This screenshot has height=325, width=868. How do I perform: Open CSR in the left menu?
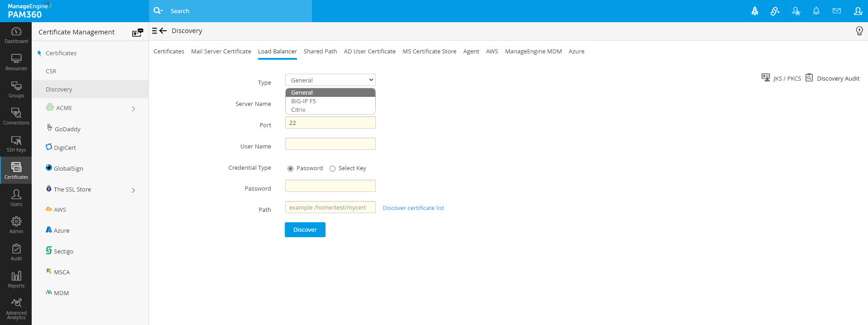click(x=51, y=71)
